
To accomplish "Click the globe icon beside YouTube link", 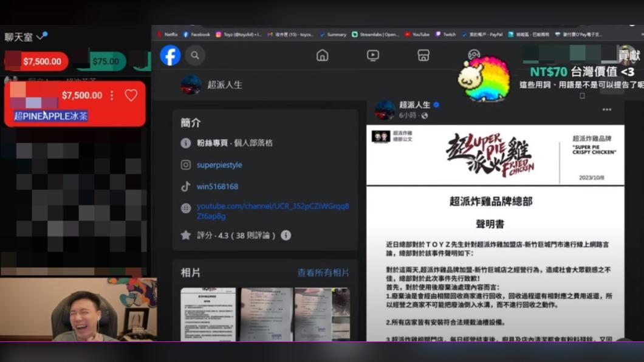I will (186, 208).
